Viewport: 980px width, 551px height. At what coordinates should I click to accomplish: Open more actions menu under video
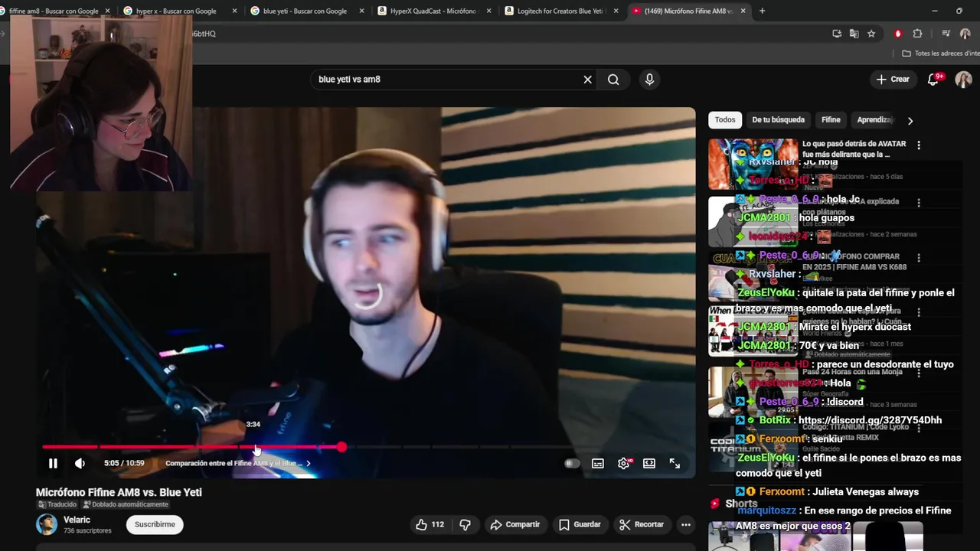pyautogui.click(x=686, y=524)
